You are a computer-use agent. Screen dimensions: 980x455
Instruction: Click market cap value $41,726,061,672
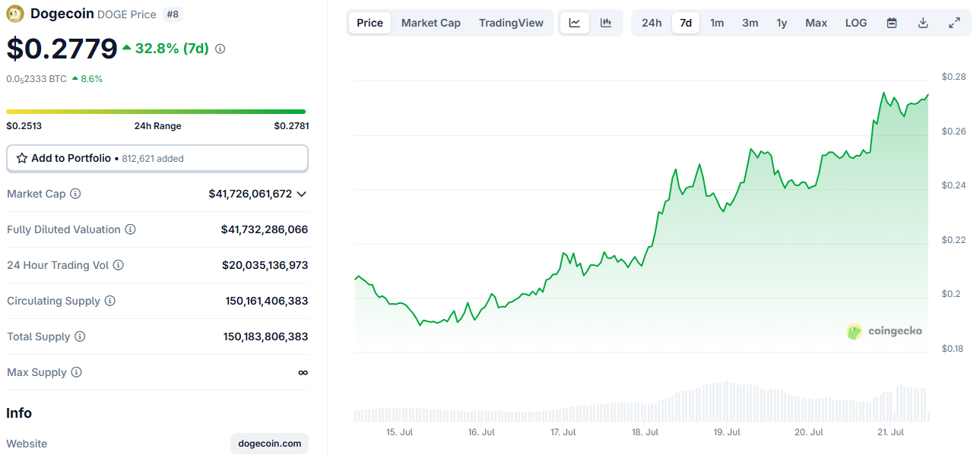(250, 194)
